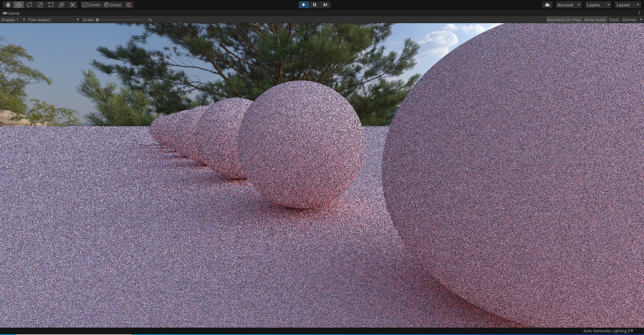
Task: Open the Layout dropdown
Action: (x=628, y=5)
